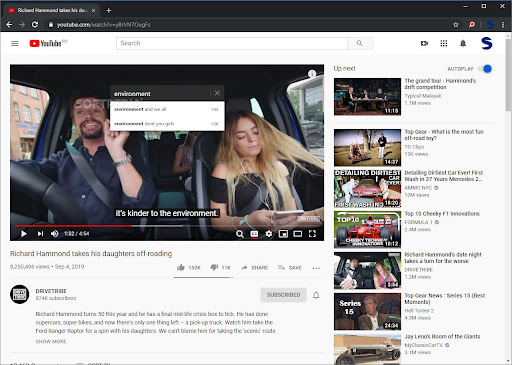The height and width of the screenshot is (365, 512).
Task: Click the browser forward arrow
Action: pos(22,25)
